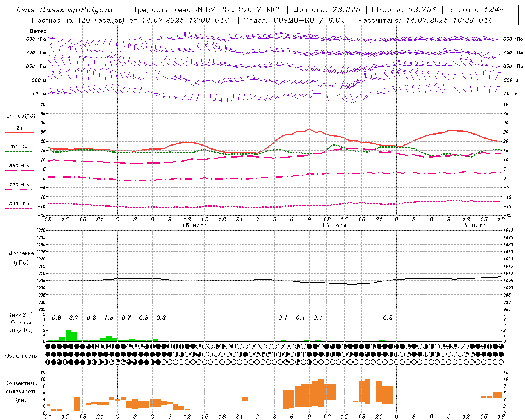The image size is (525, 420).
Task: Select the longitude value "Долгота: 73.875"
Action: point(327,10)
